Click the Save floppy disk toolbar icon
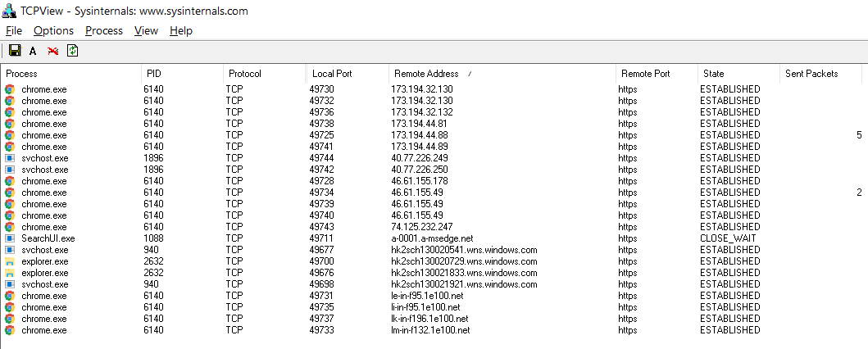Viewport: 868px width, 349px height. click(x=15, y=51)
